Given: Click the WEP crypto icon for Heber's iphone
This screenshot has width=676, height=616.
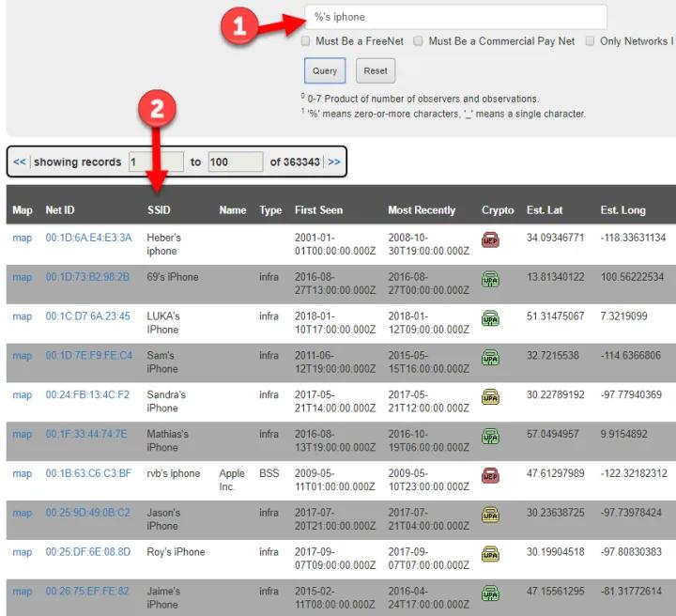Looking at the screenshot, I should (490, 239).
